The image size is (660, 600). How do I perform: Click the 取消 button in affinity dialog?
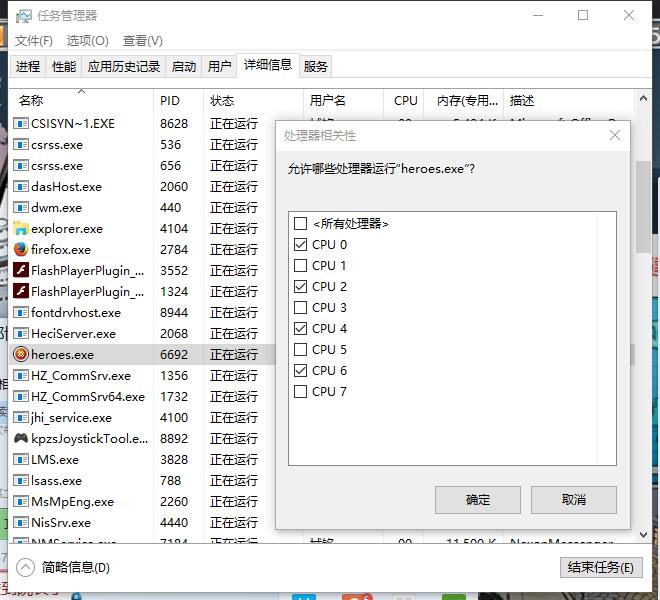point(574,500)
